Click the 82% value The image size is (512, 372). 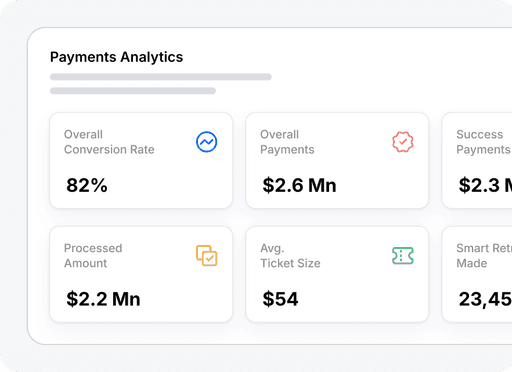pos(87,185)
